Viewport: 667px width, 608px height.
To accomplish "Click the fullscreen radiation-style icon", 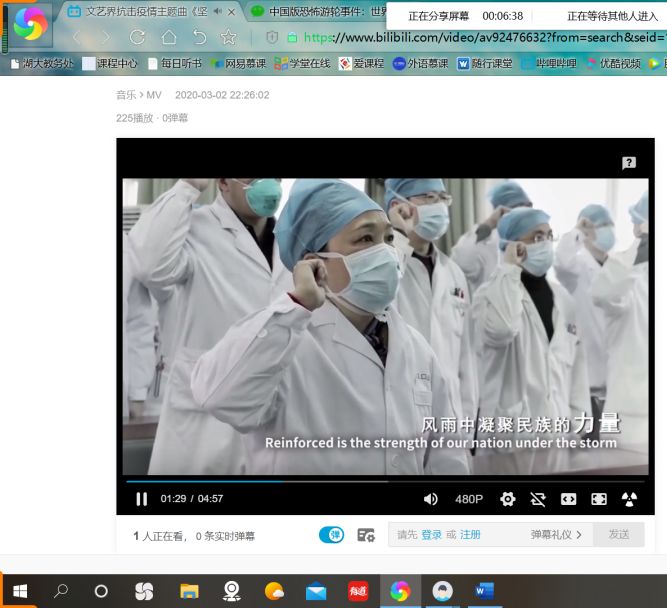I will tap(629, 499).
